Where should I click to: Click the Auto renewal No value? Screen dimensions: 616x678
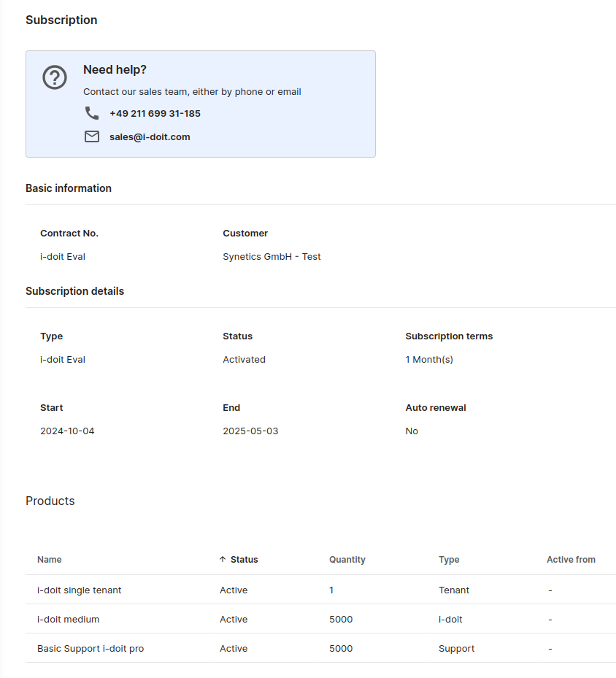point(412,431)
